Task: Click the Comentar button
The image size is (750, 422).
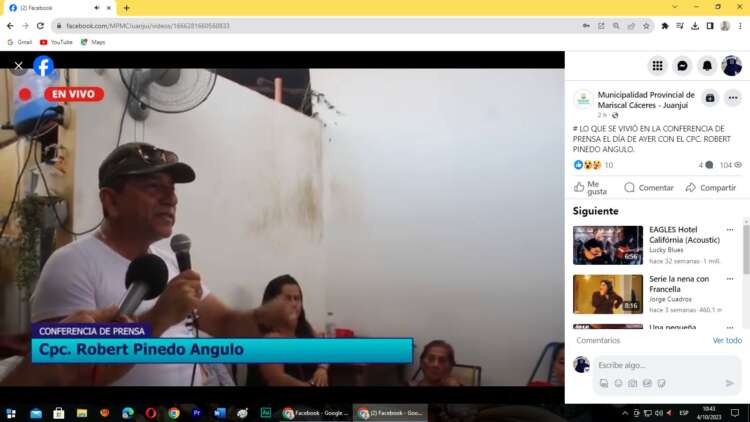Action: pyautogui.click(x=649, y=187)
